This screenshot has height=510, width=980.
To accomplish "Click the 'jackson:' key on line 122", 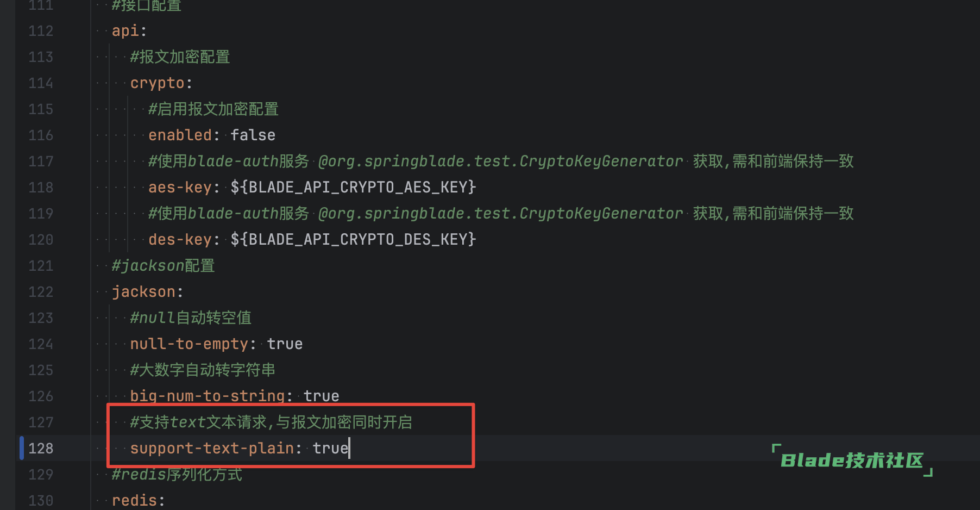I will 147,291.
